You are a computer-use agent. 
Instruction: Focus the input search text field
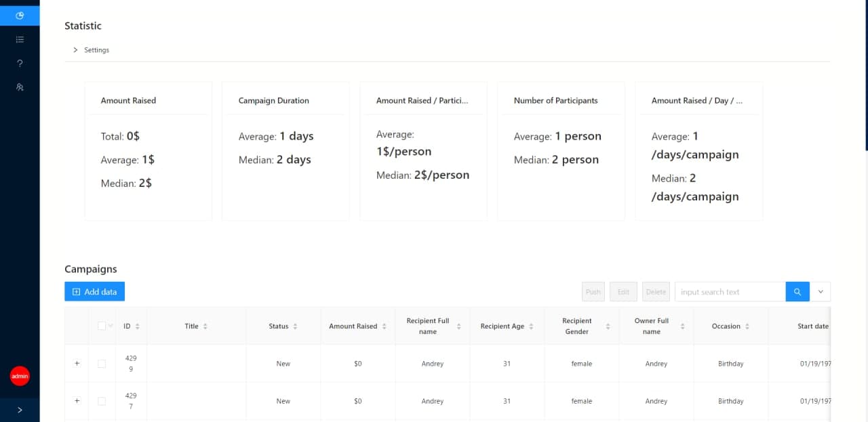point(730,292)
